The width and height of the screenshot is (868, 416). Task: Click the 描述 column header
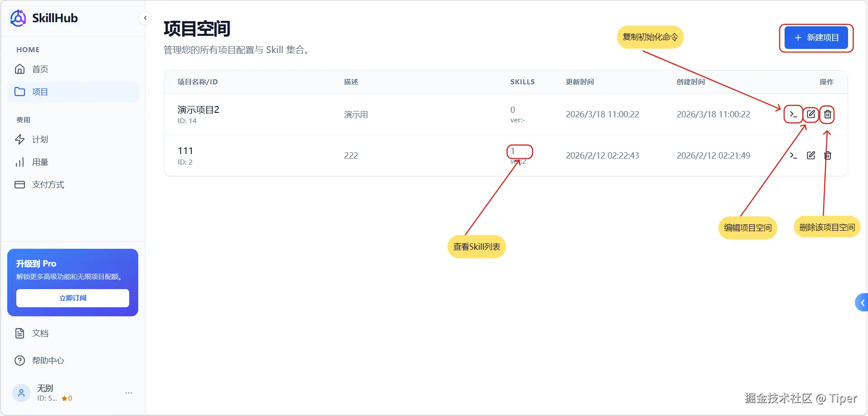pos(351,82)
